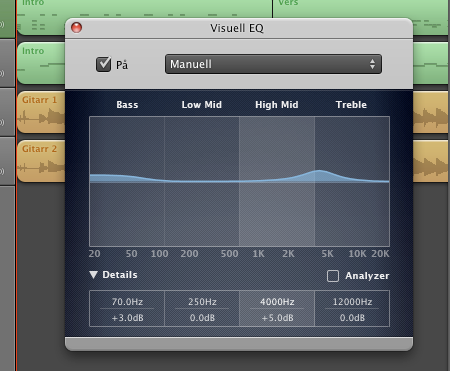The image size is (450, 371).
Task: Click the Visuell EQ title bar
Action: click(239, 28)
